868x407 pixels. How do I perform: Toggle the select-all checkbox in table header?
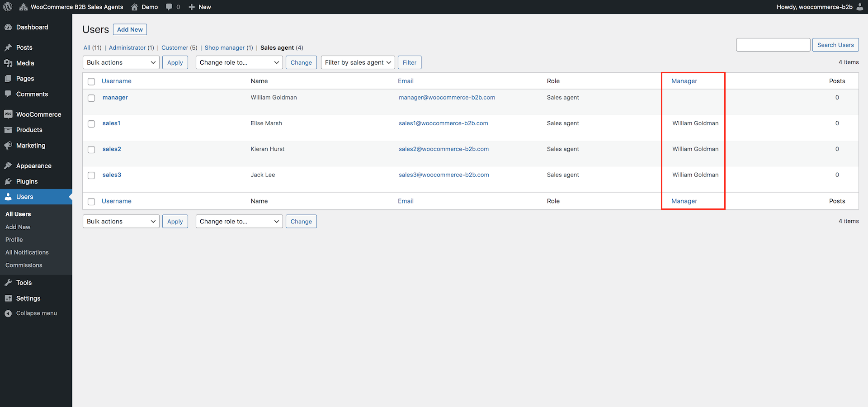pyautogui.click(x=91, y=81)
